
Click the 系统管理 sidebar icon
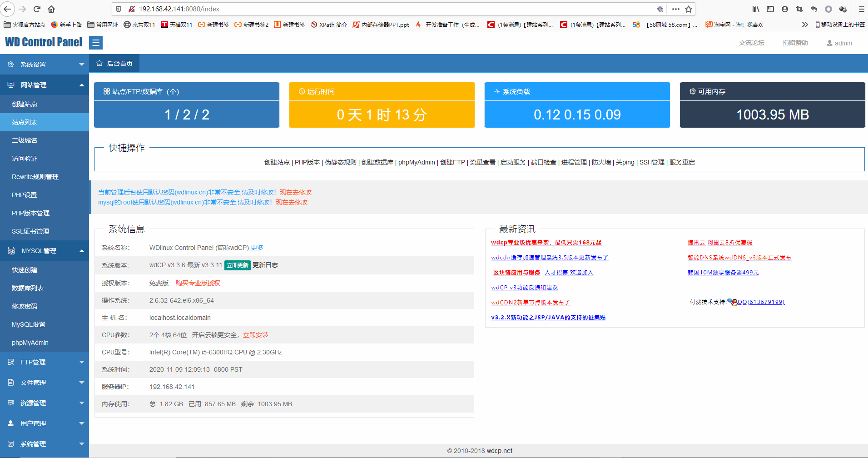tap(11, 444)
